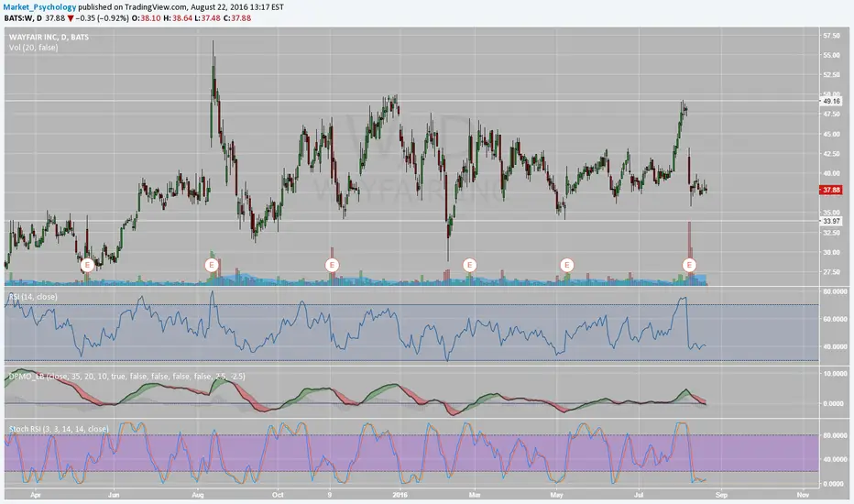Viewport: 854px width, 504px height.
Task: Click the Oct date axis label
Action: (278, 495)
